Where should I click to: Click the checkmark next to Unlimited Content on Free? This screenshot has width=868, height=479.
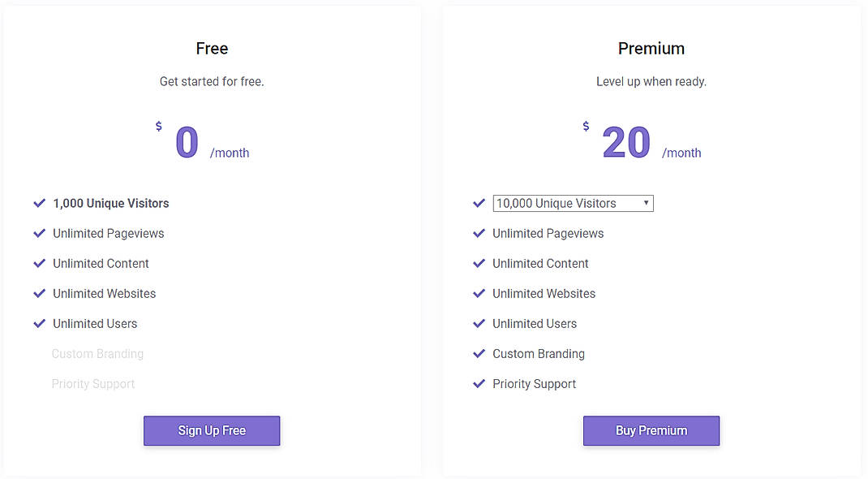click(40, 263)
